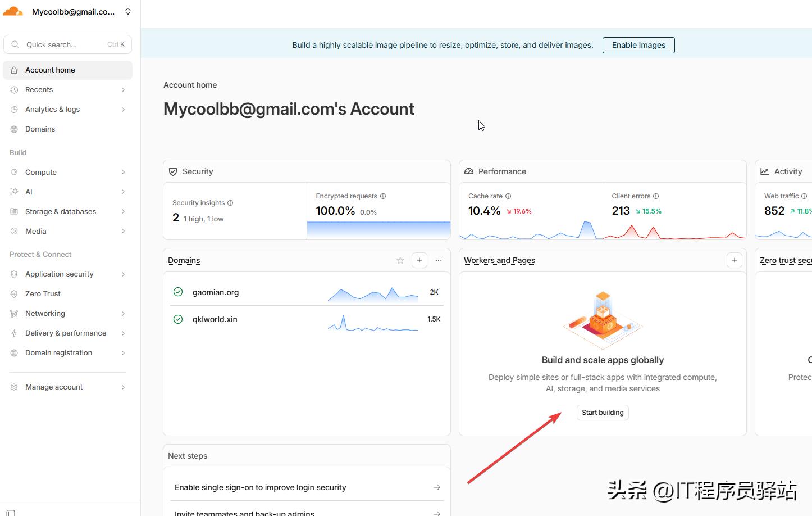Click the Enable Images button

click(x=638, y=45)
